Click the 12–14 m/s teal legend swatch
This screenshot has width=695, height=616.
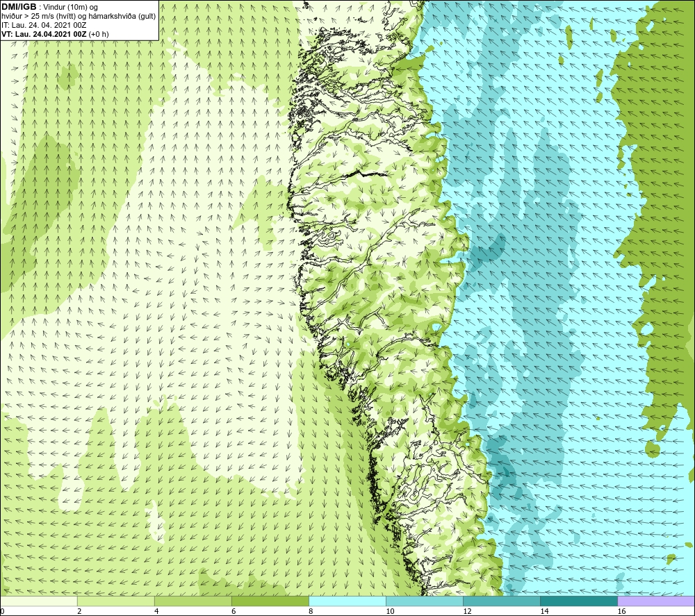[502, 601]
